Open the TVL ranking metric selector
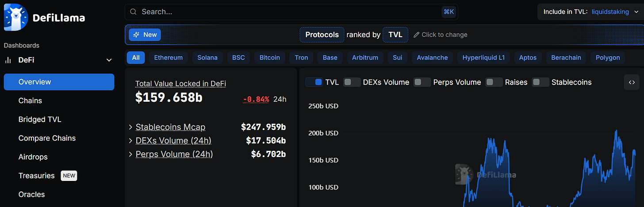 [x=395, y=34]
